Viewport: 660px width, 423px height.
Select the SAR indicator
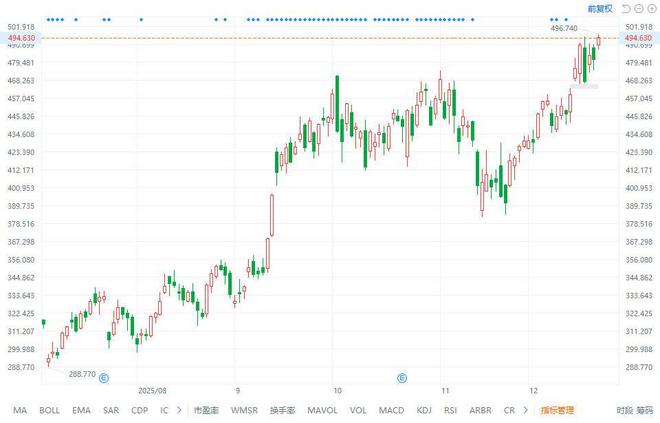click(x=111, y=410)
